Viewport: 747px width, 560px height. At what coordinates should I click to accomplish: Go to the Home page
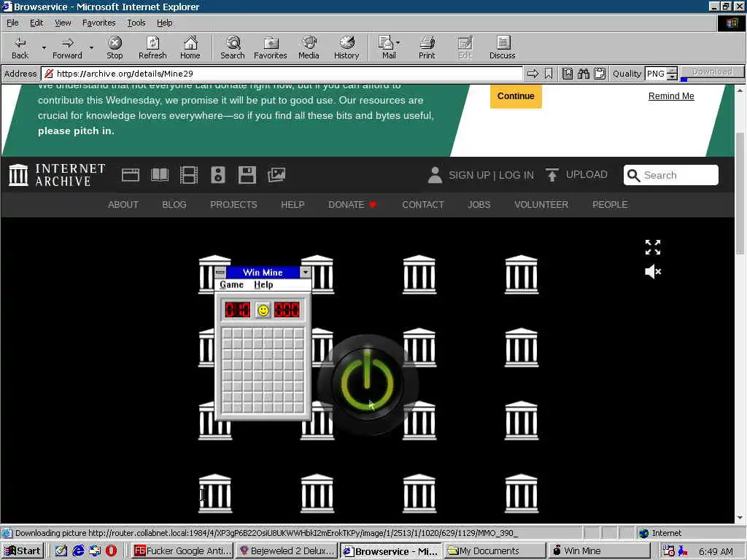[190, 47]
